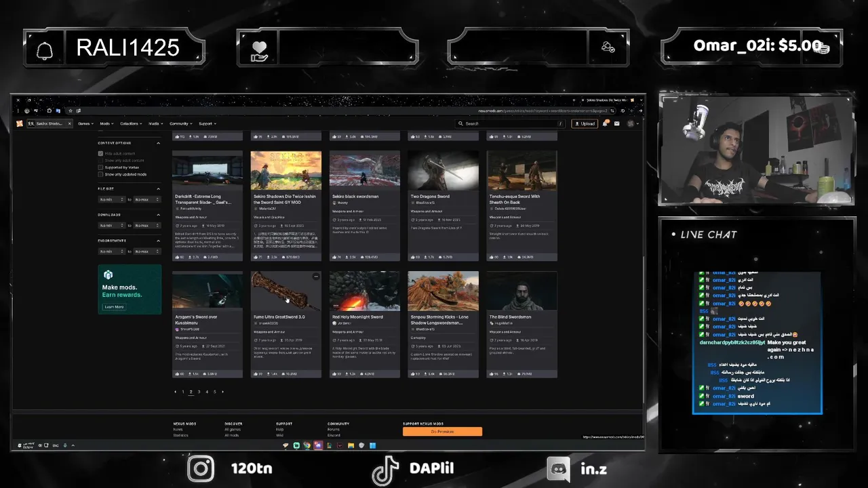Click the Make mods cube logo icon
Screen dimensions: 868x488
point(108,275)
